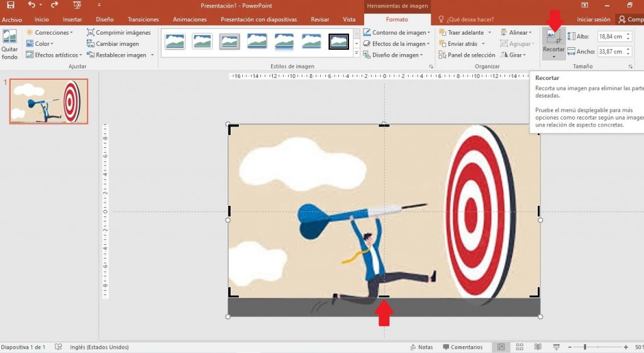Image resolution: width=644 pixels, height=353 pixels.
Task: Open the Color dropdown
Action: pyautogui.click(x=40, y=43)
